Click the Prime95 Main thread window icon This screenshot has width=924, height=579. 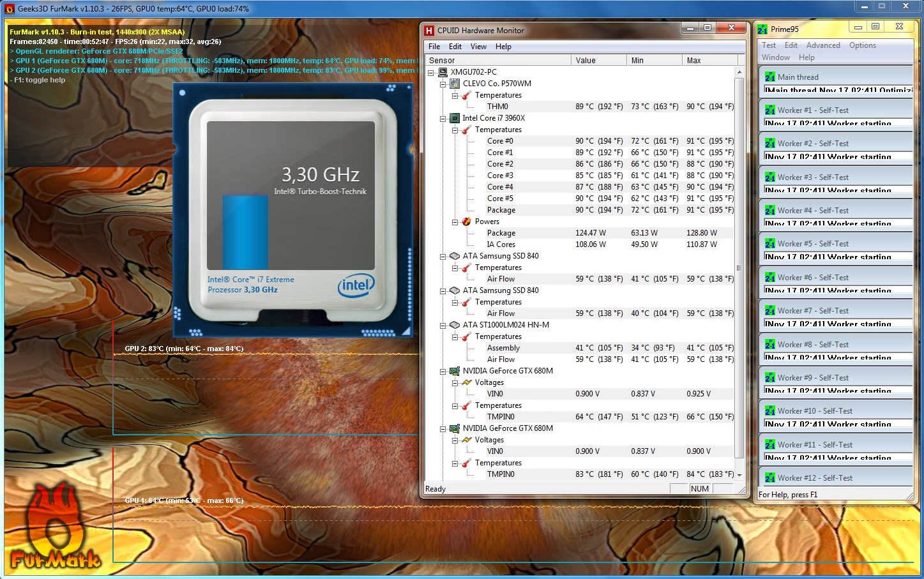(x=770, y=77)
